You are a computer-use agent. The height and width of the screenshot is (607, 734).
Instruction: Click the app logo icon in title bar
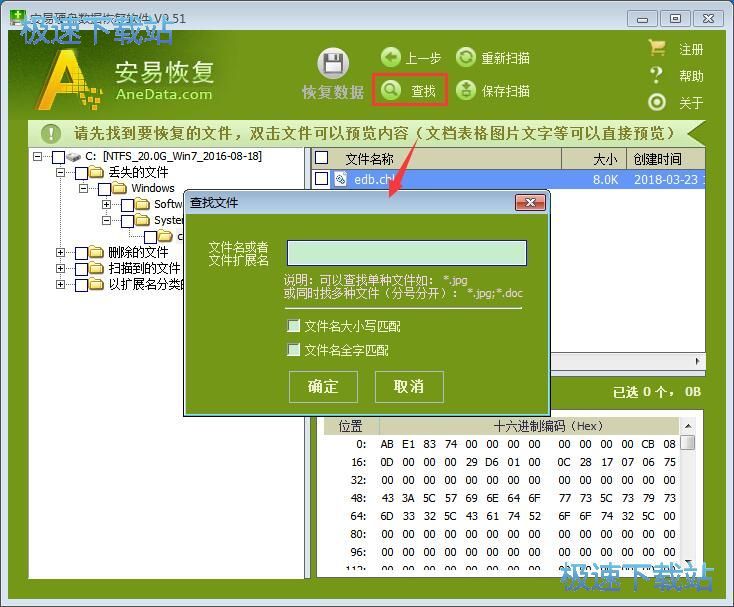pyautogui.click(x=18, y=18)
